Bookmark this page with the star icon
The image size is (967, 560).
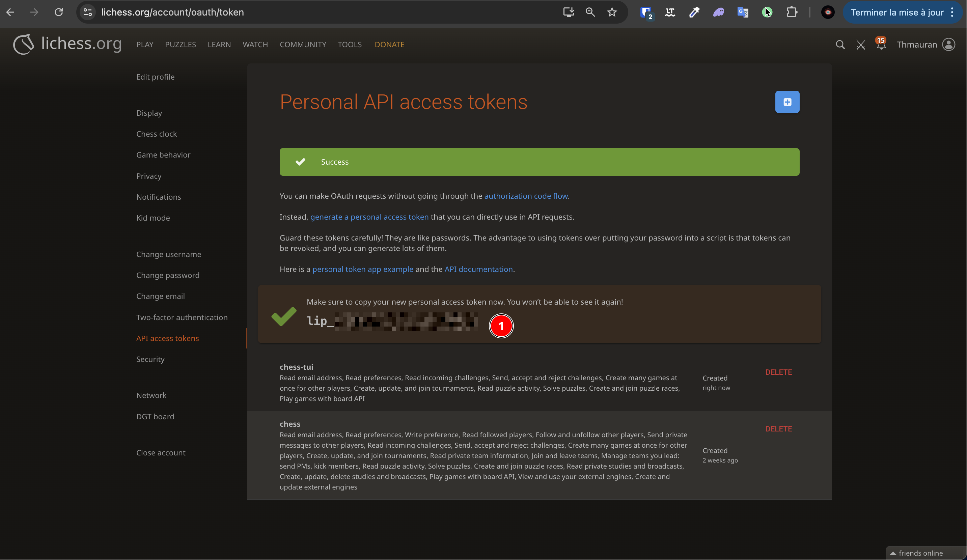pyautogui.click(x=612, y=12)
